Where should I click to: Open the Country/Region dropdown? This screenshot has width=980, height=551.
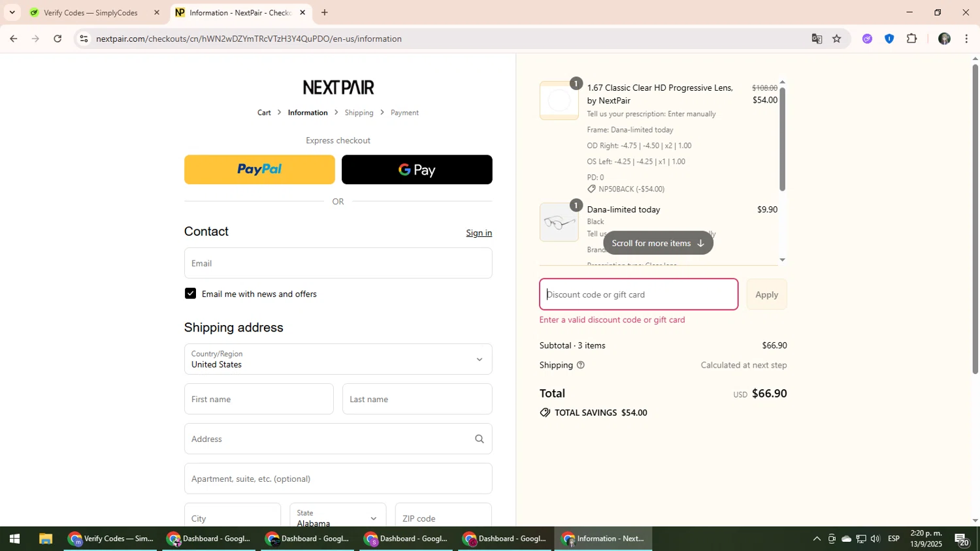click(338, 359)
